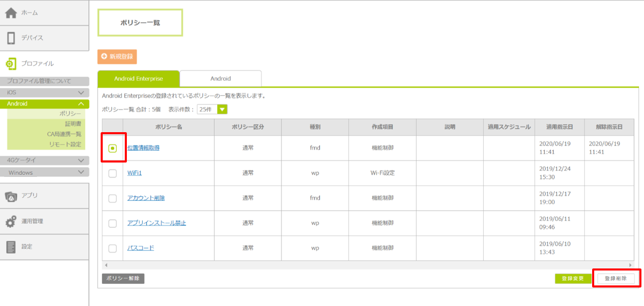Image resolution: width=644 pixels, height=306 pixels.
Task: Click the Device tablet icon in sidebar
Action: pos(11,38)
